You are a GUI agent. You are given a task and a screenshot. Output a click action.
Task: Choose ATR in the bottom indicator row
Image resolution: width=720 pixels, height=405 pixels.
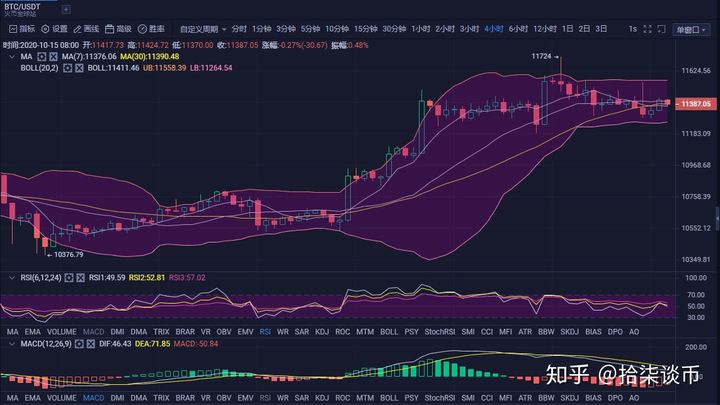coord(525,398)
